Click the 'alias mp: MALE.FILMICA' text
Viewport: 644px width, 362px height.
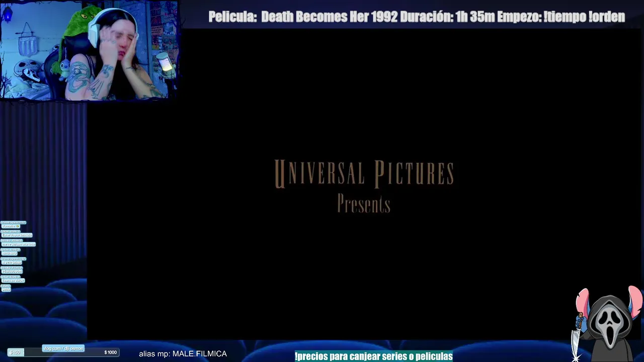(183, 354)
